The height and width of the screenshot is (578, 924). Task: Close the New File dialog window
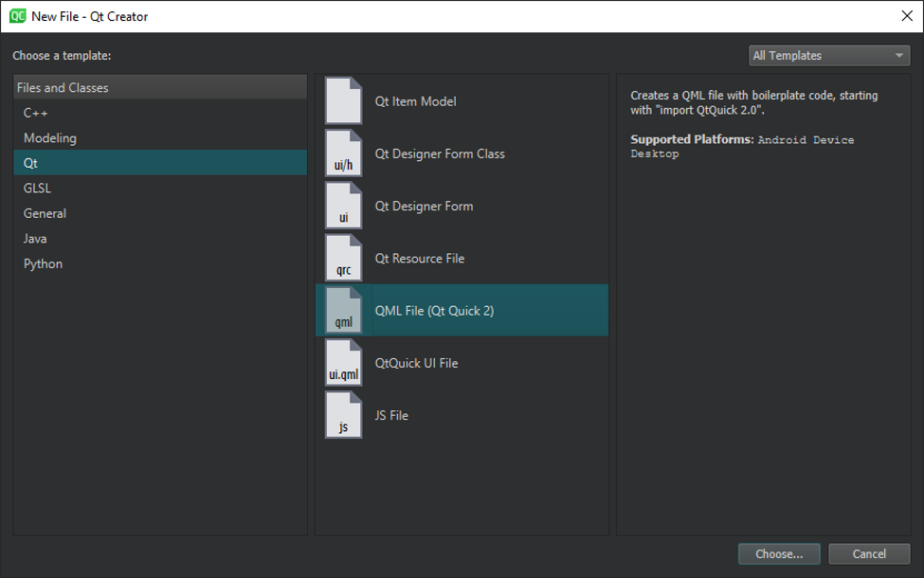pyautogui.click(x=907, y=16)
